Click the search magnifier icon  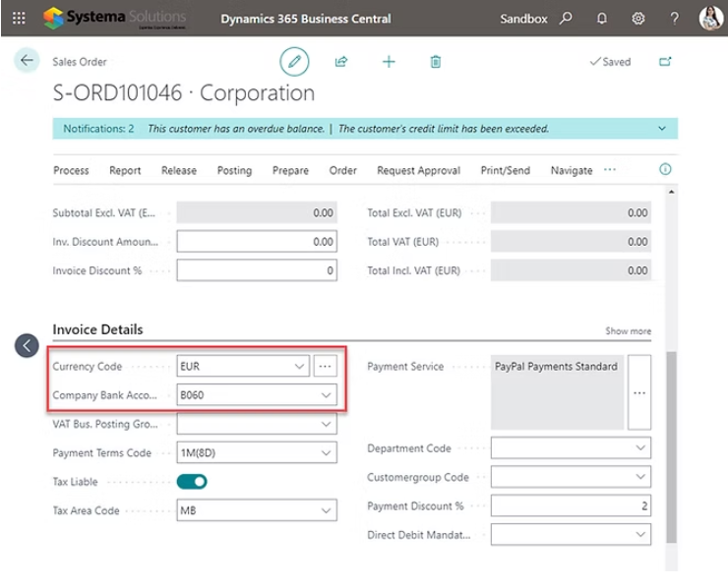pos(566,19)
